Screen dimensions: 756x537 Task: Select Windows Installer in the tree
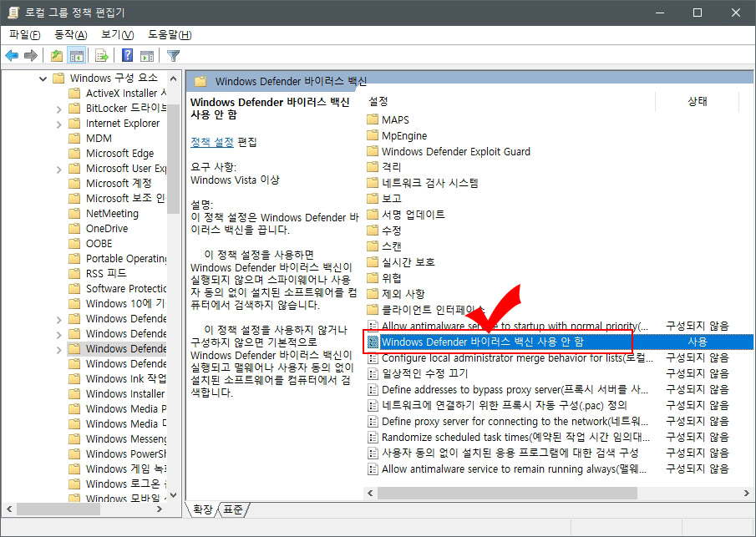[117, 394]
